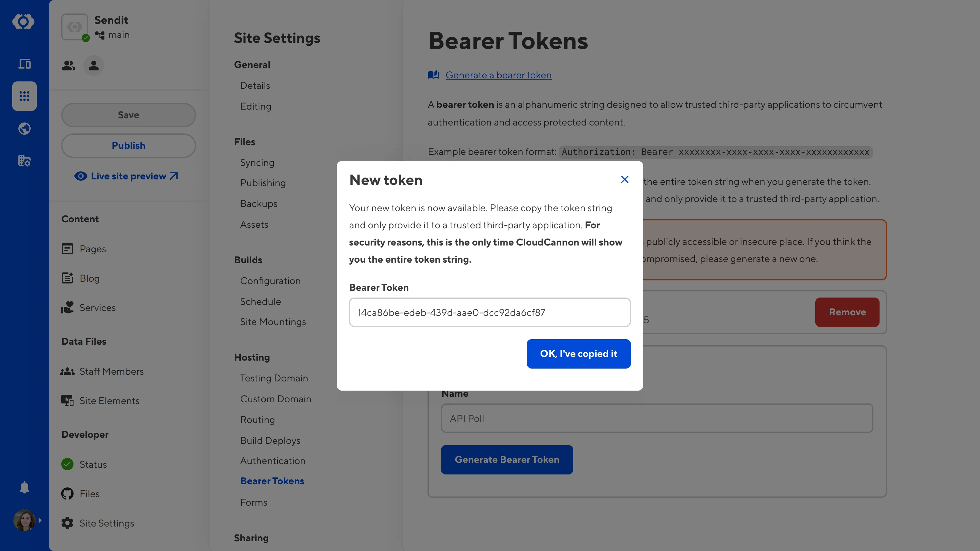
Task: Click the single user icon button
Action: point(94,66)
